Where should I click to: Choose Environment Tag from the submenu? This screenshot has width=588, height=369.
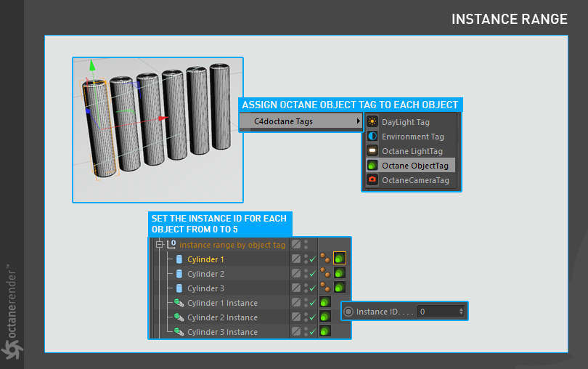411,137
